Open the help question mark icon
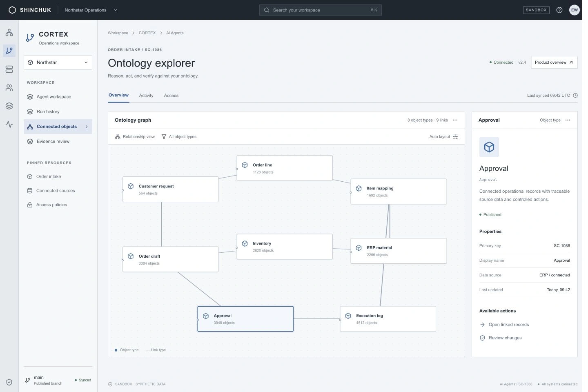The image size is (588, 392). pos(559,10)
